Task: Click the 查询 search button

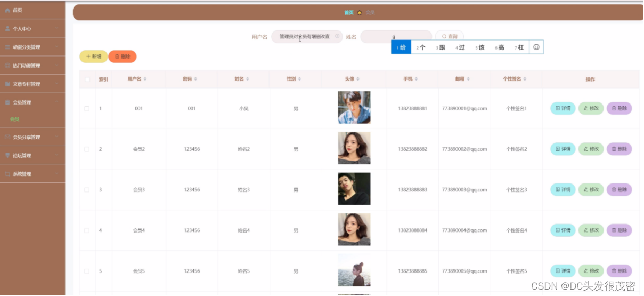Action: (450, 37)
